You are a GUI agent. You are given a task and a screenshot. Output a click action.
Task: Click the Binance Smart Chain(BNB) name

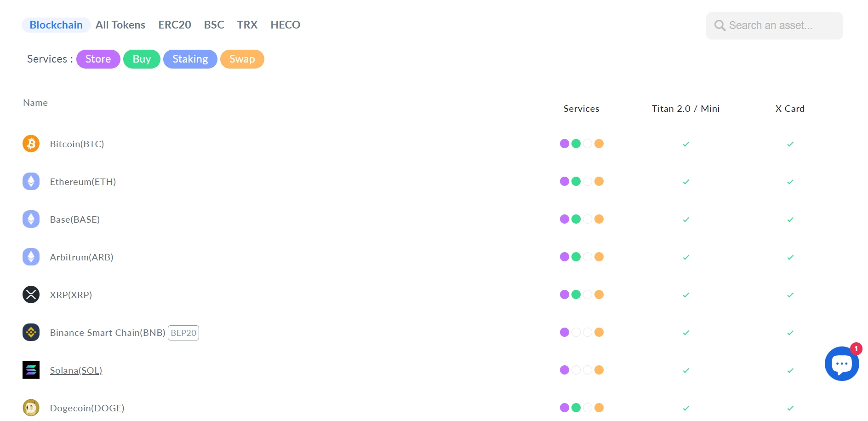pyautogui.click(x=108, y=333)
